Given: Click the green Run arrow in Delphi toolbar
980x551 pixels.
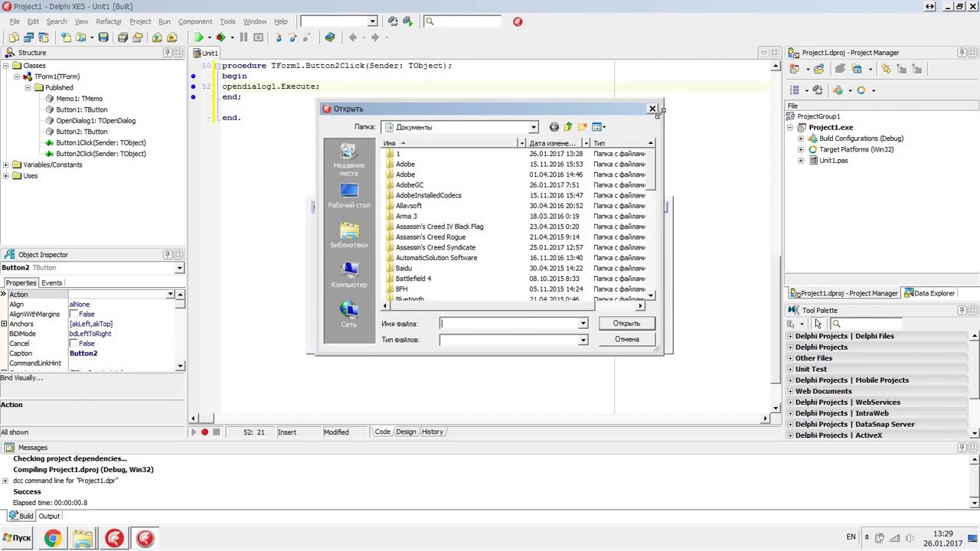Looking at the screenshot, I should pos(198,37).
